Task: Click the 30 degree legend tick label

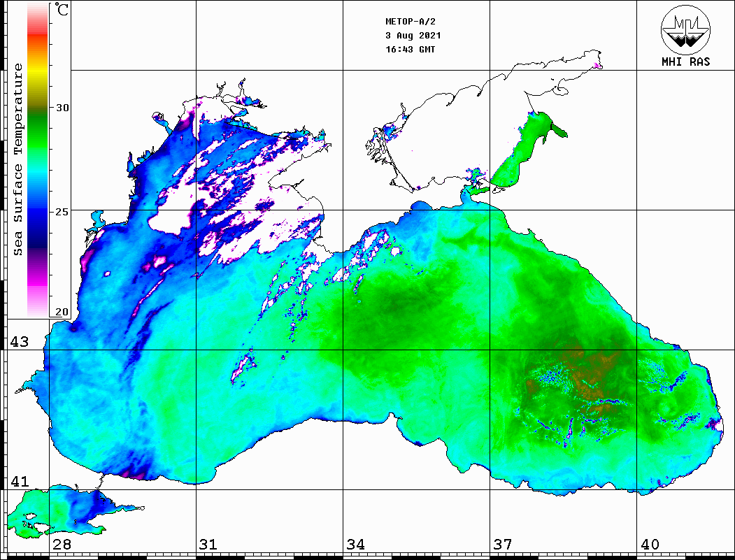Action: [62, 108]
